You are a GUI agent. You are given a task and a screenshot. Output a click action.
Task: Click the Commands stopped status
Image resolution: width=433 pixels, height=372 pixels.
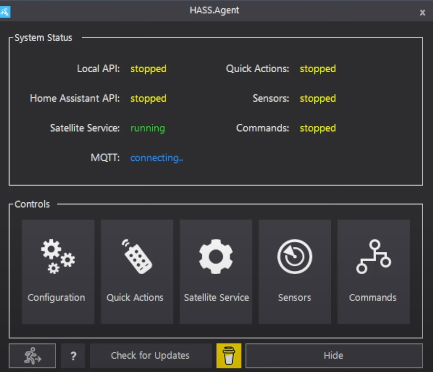[x=318, y=128]
